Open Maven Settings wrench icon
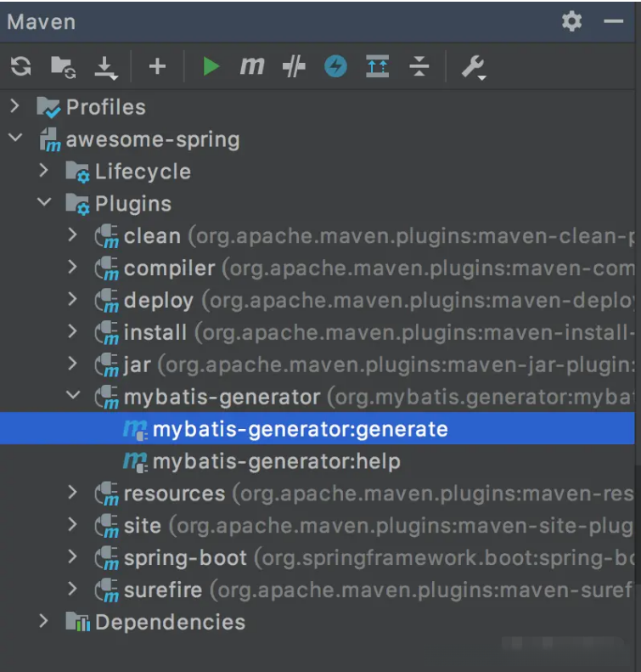The width and height of the screenshot is (641, 672). [473, 67]
